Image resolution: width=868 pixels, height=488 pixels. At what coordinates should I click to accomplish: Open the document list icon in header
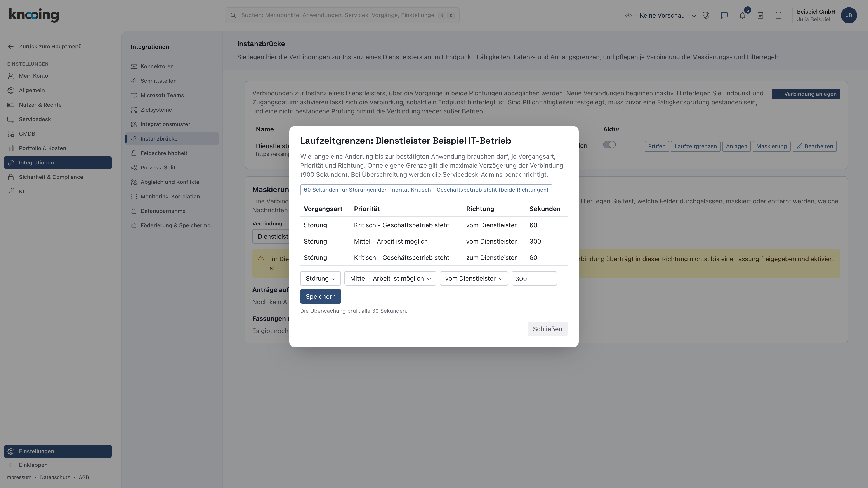760,15
